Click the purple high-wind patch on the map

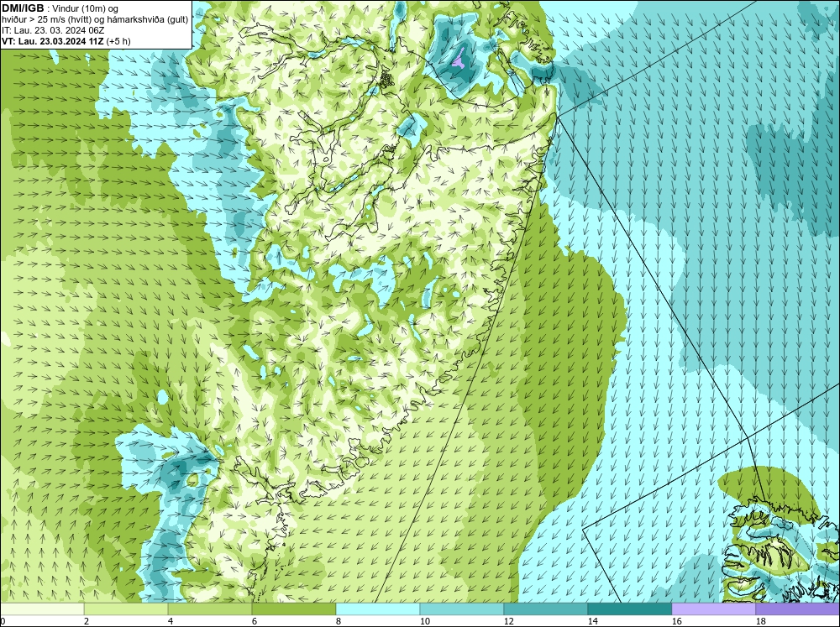coord(460,58)
